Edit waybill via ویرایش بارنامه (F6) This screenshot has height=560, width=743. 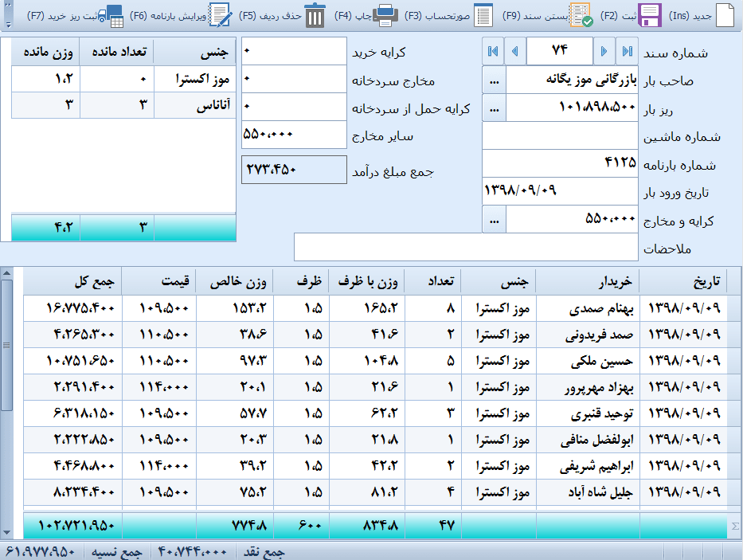[x=220, y=15]
